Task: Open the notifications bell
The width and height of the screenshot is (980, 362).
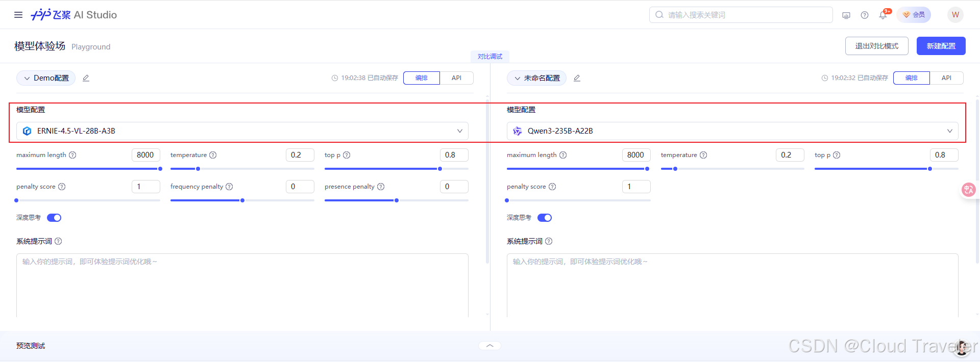Action: pyautogui.click(x=883, y=15)
